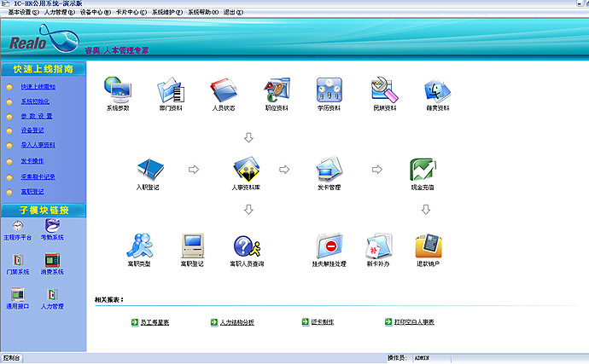Open the 证卡制作 report link

pos(323,322)
